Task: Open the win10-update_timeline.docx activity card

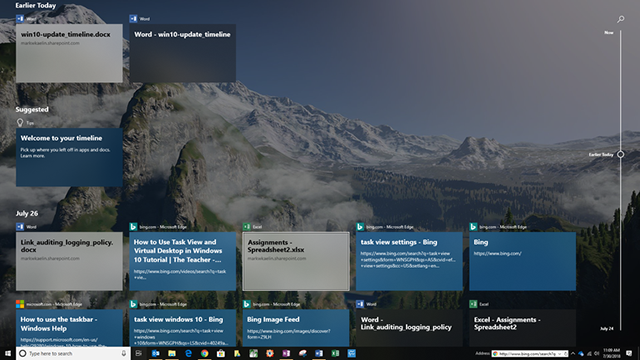Action: (x=69, y=53)
